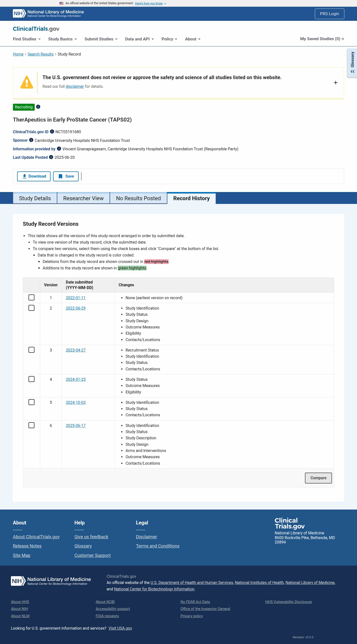Open version submitted 2024-01-25

(76, 379)
